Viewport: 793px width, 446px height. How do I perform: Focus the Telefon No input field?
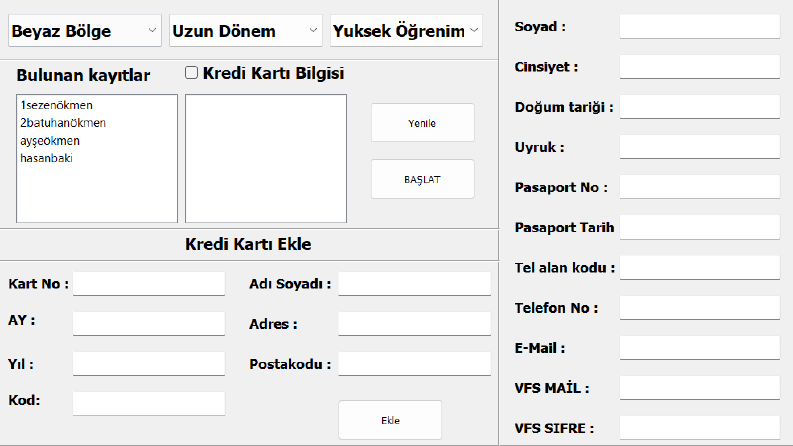[x=700, y=307]
